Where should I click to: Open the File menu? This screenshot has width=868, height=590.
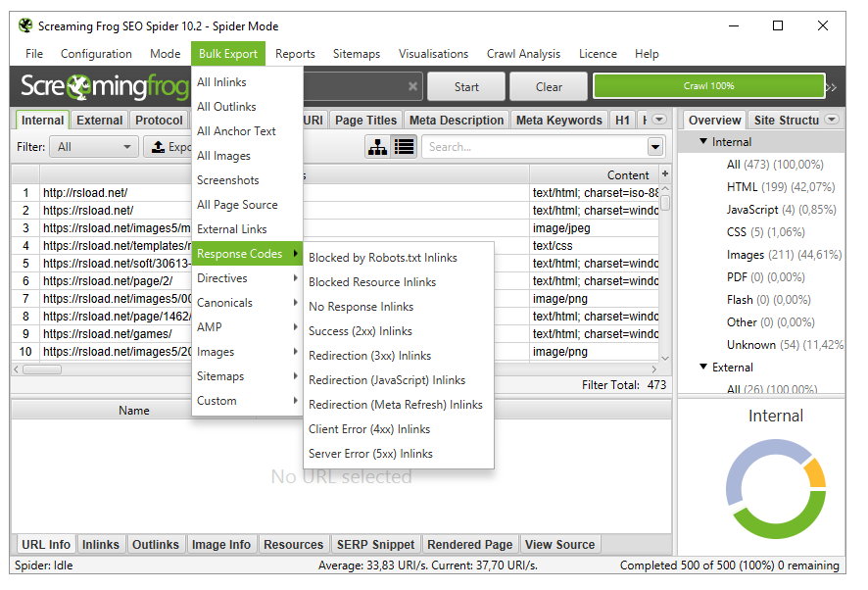pyautogui.click(x=33, y=54)
